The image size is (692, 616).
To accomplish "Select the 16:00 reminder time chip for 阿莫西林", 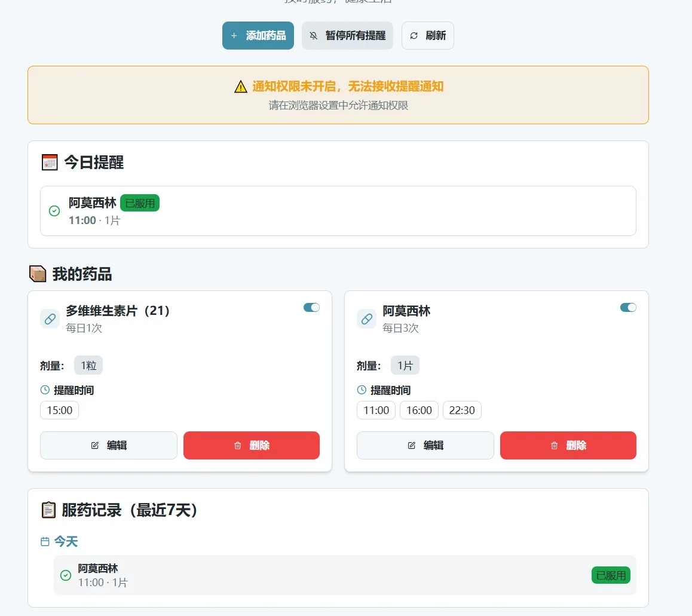I will coord(419,410).
